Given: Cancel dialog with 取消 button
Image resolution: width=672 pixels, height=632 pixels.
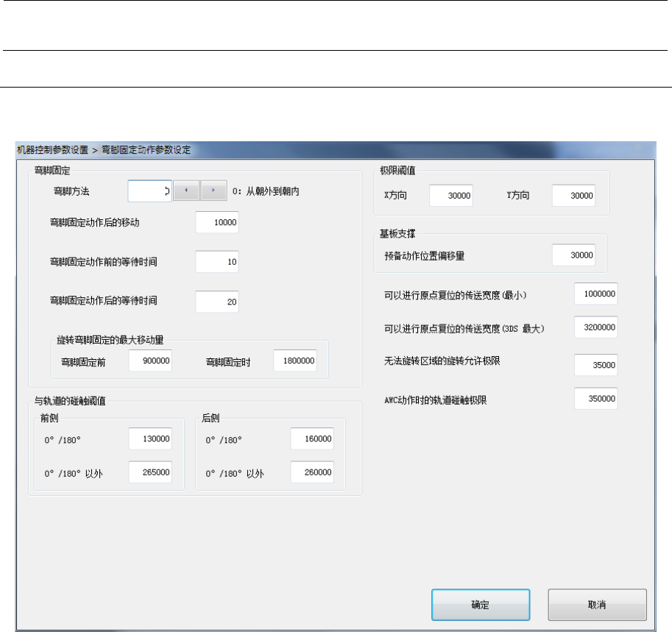Looking at the screenshot, I should 597,605.
